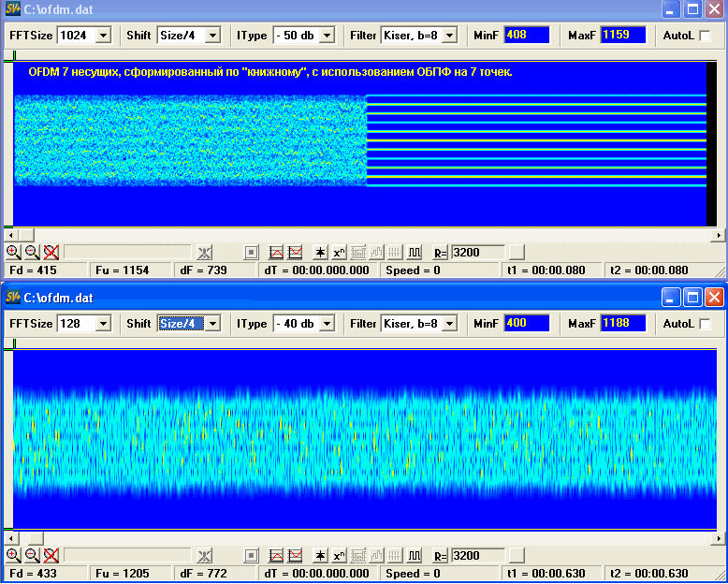Click status entry Fu = 1205
The image size is (728, 584).
(x=130, y=574)
